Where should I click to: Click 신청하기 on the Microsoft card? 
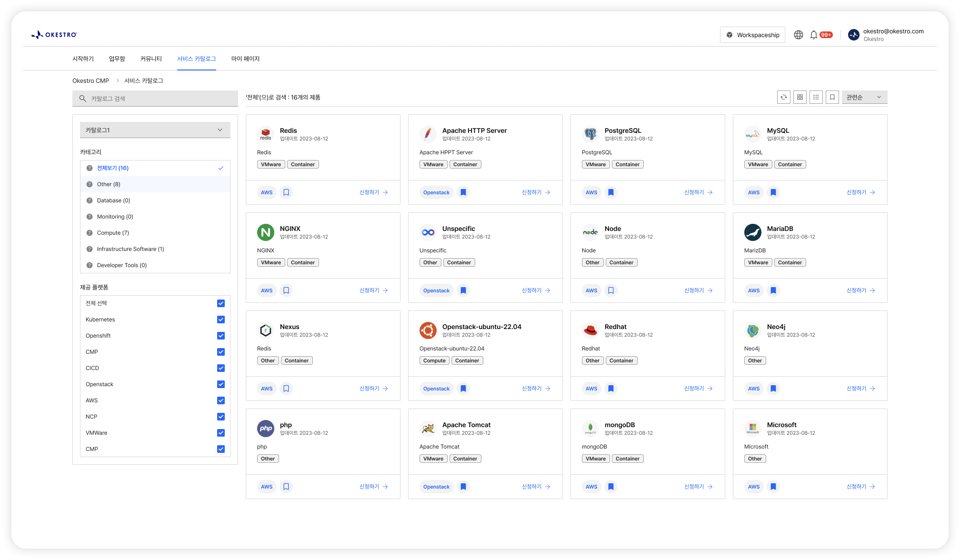pyautogui.click(x=861, y=487)
